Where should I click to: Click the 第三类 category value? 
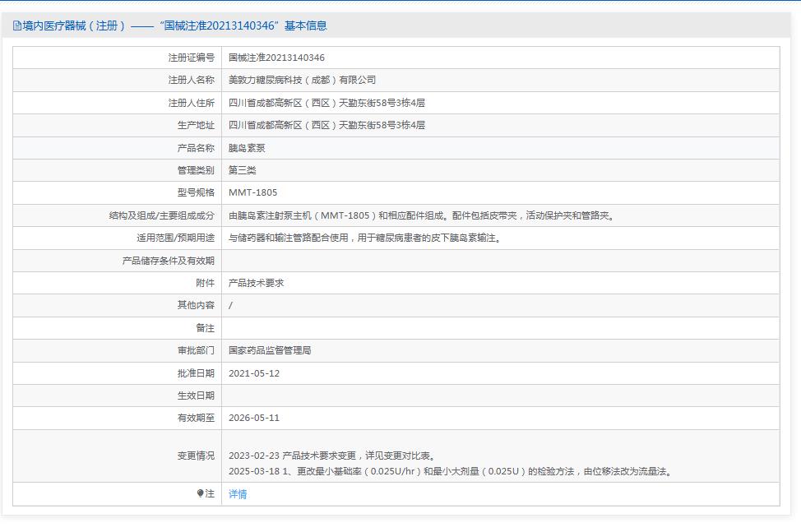(242, 170)
